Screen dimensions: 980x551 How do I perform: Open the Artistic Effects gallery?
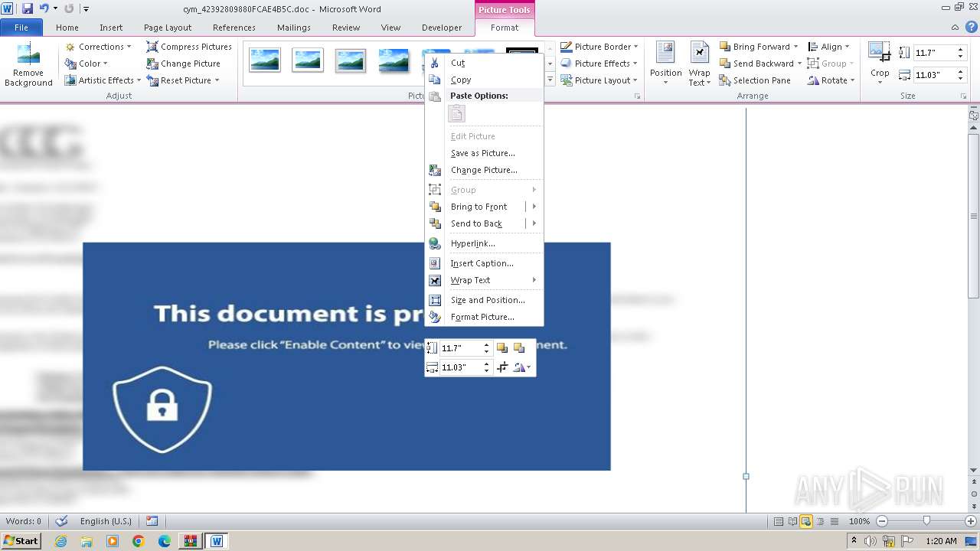[103, 80]
